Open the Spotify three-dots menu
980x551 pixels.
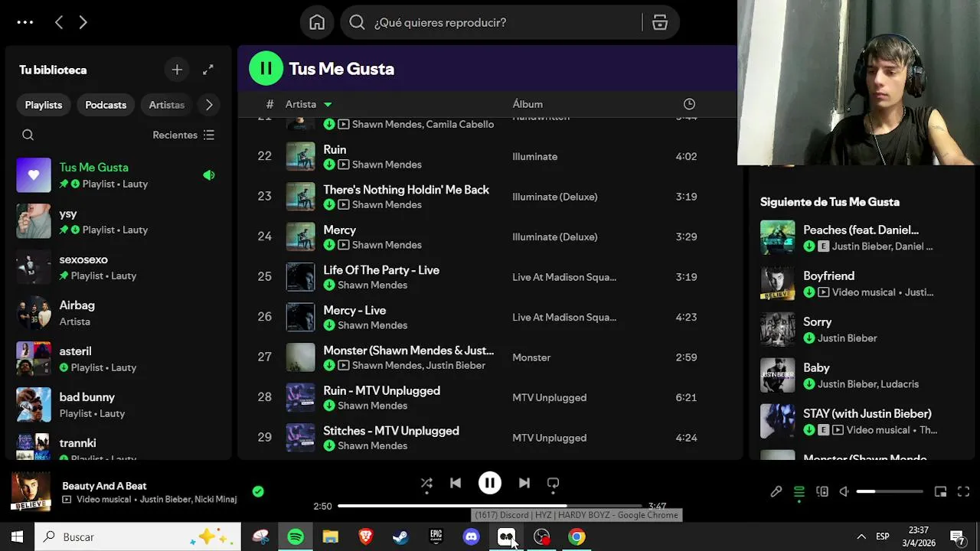coord(25,22)
